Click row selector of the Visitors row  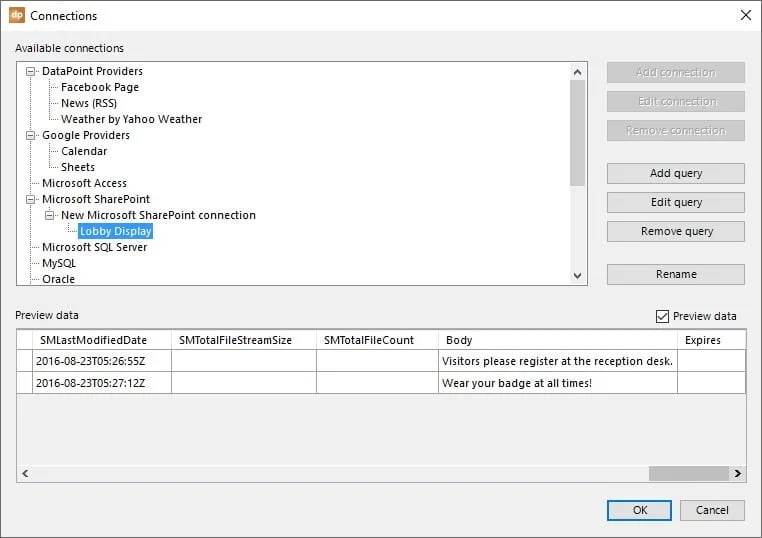coord(24,361)
